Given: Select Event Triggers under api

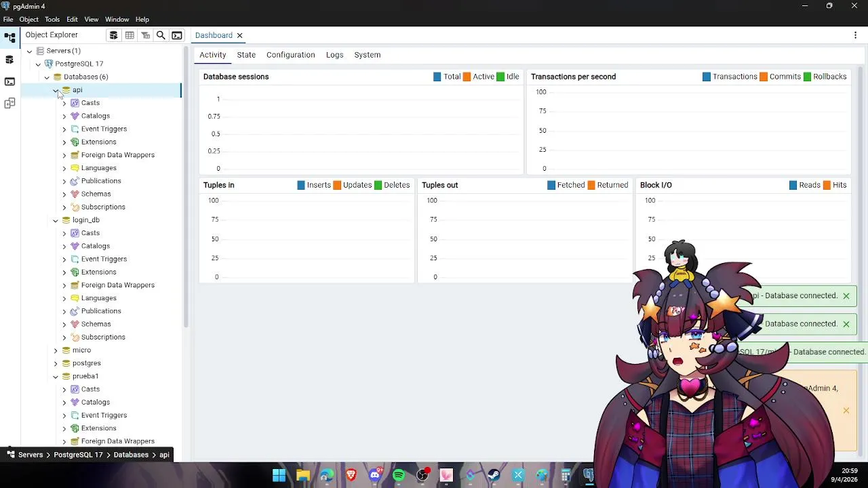Looking at the screenshot, I should point(104,129).
